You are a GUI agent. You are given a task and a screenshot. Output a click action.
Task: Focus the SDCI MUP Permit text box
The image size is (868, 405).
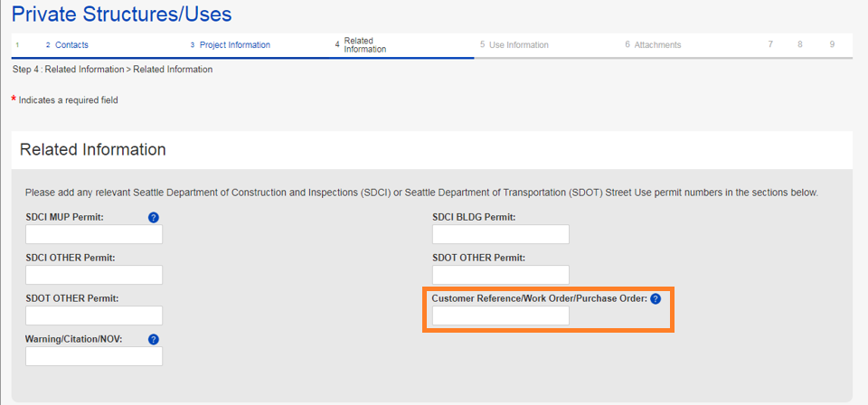(x=94, y=235)
